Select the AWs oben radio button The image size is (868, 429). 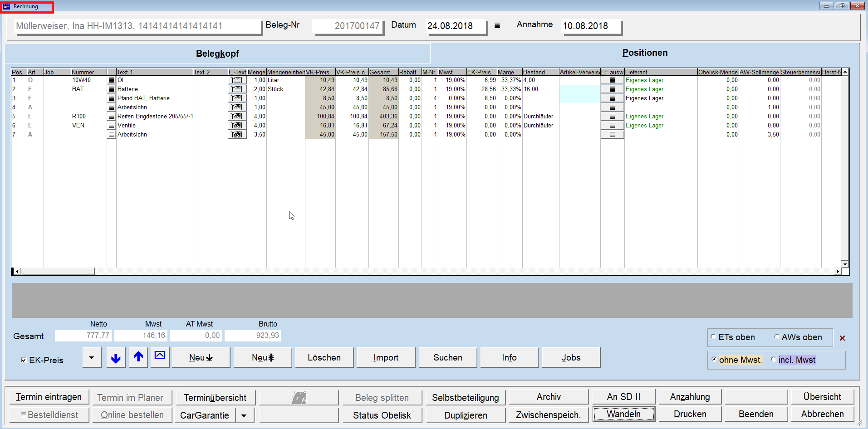point(776,337)
